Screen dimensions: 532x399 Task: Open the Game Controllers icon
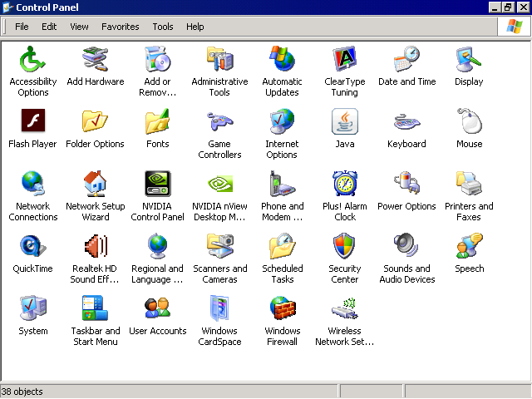tap(219, 121)
